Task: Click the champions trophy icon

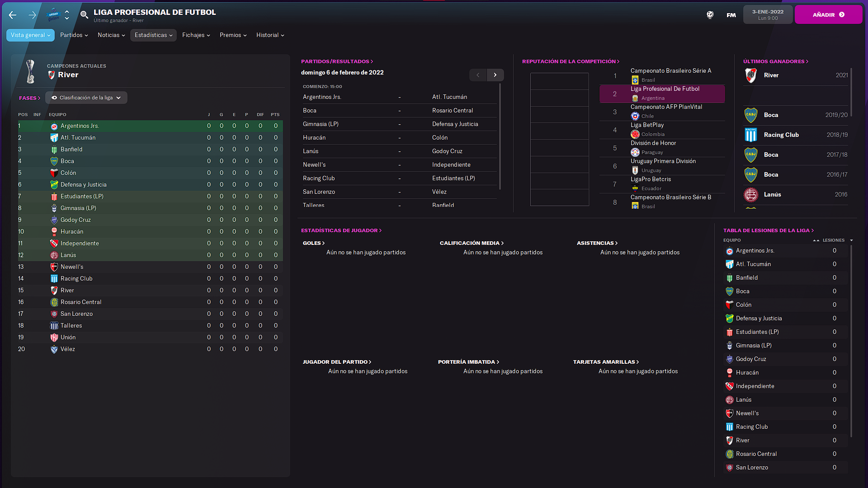Action: tap(31, 72)
